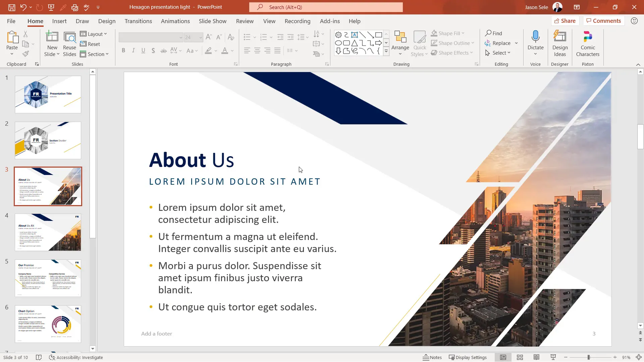
Task: Decrease font size icon
Action: (219, 37)
